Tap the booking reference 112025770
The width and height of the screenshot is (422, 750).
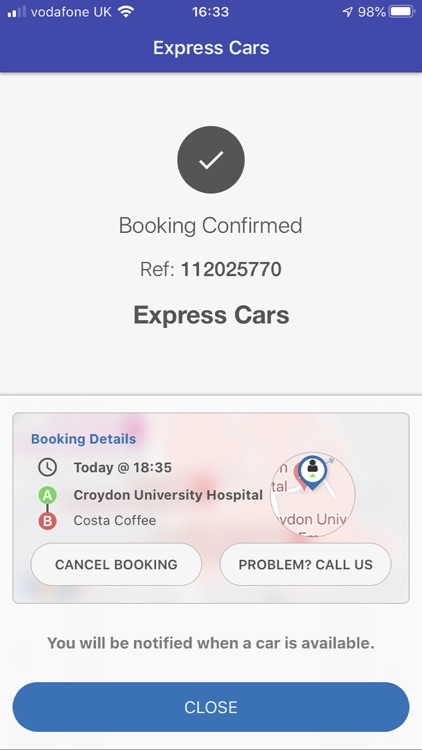pyautogui.click(x=231, y=270)
